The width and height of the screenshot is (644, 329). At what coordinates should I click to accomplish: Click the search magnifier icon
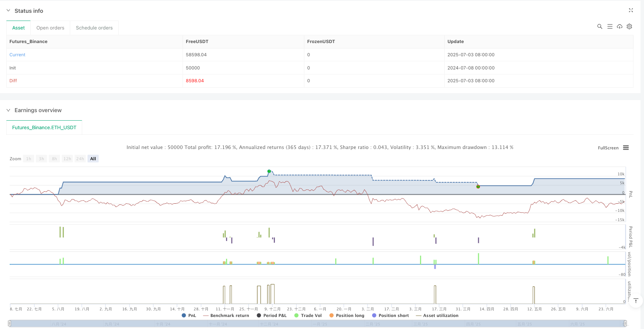(599, 26)
